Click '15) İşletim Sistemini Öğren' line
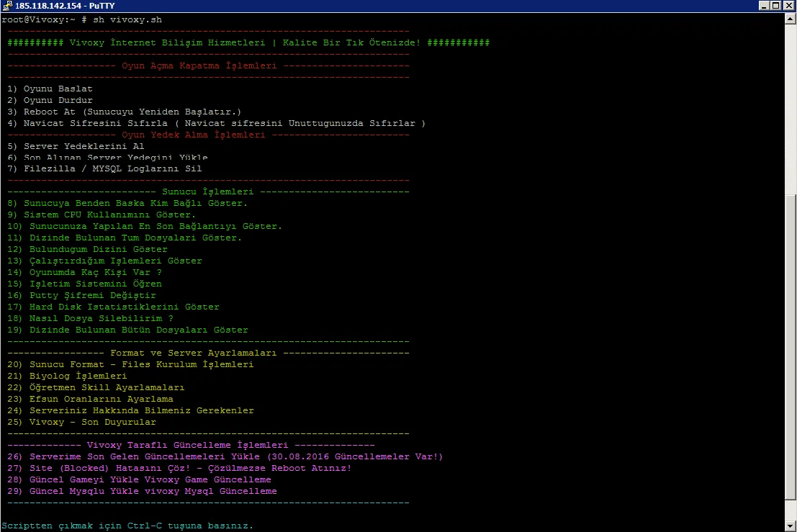The image size is (797, 532). [x=84, y=284]
